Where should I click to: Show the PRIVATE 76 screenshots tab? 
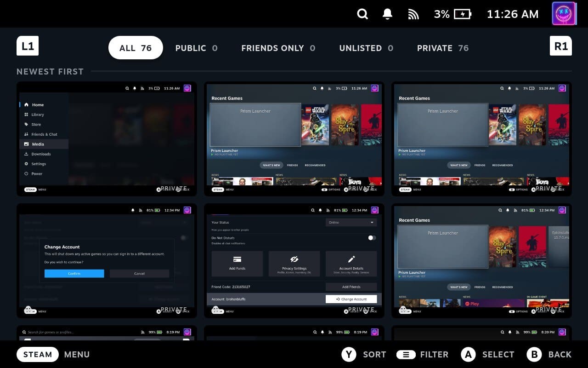(442, 48)
